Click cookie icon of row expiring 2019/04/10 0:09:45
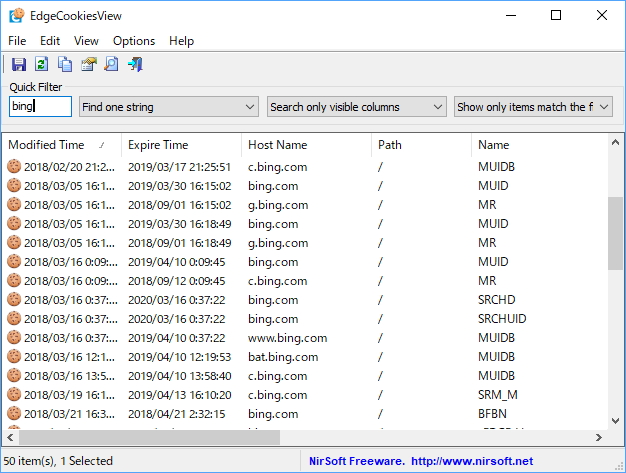The image size is (626, 473). click(x=14, y=261)
